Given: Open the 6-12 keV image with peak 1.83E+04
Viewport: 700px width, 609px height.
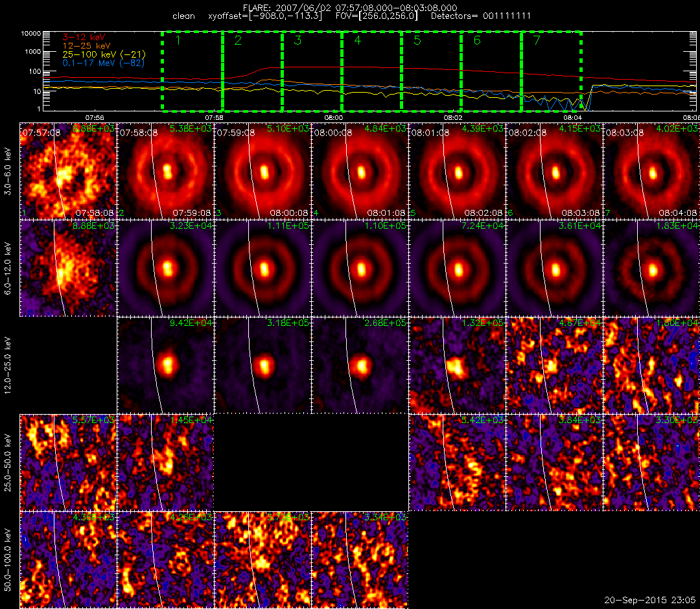Looking at the screenshot, I should 651,269.
